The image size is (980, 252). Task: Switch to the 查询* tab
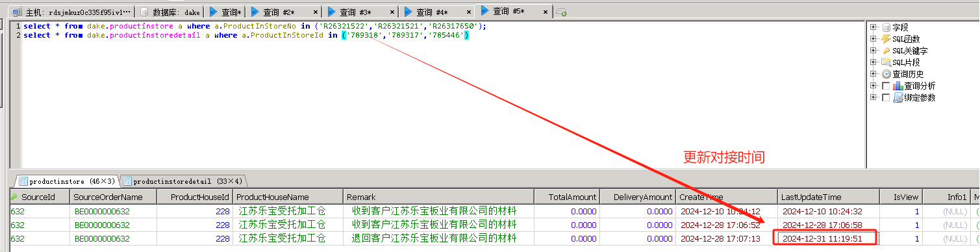(x=225, y=12)
